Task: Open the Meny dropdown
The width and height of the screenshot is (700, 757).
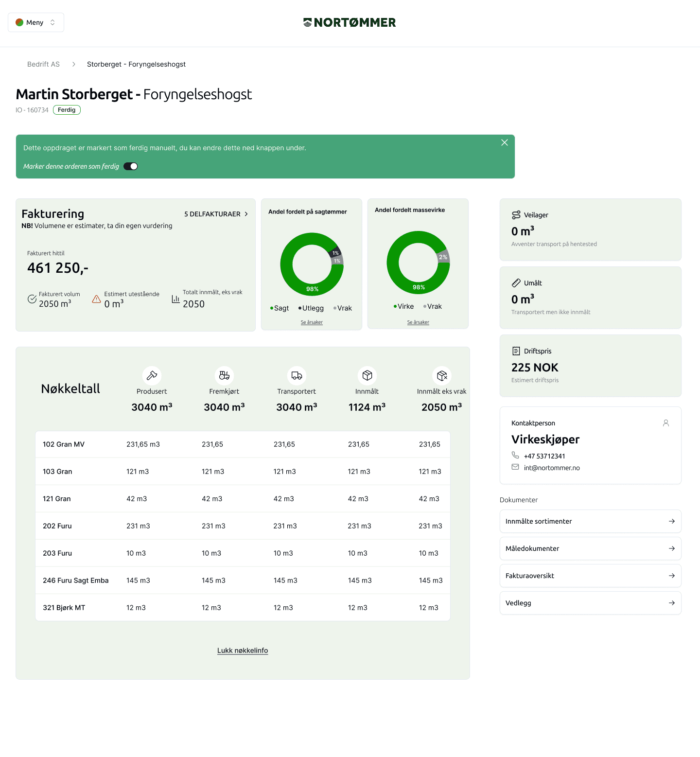Action: click(x=35, y=22)
